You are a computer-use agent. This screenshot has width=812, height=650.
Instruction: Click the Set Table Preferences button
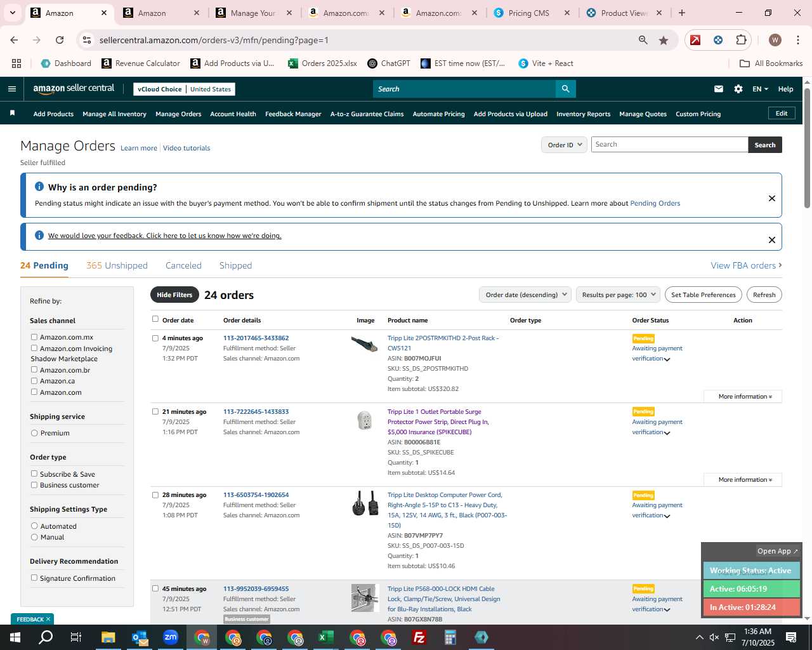704,295
